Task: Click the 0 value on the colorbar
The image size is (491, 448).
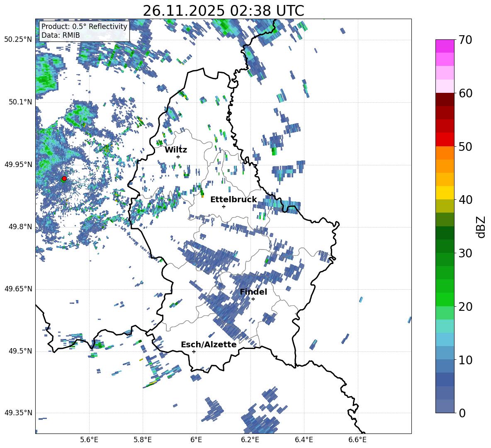Action: [x=462, y=413]
